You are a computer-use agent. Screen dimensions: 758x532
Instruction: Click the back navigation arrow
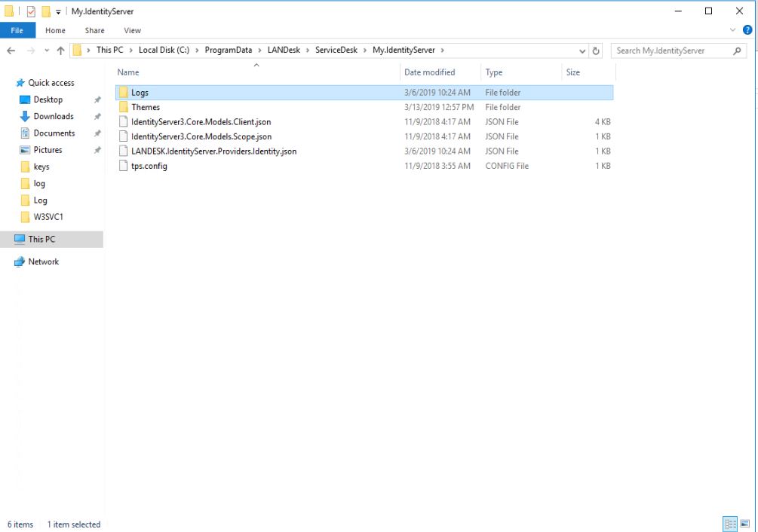[11, 50]
